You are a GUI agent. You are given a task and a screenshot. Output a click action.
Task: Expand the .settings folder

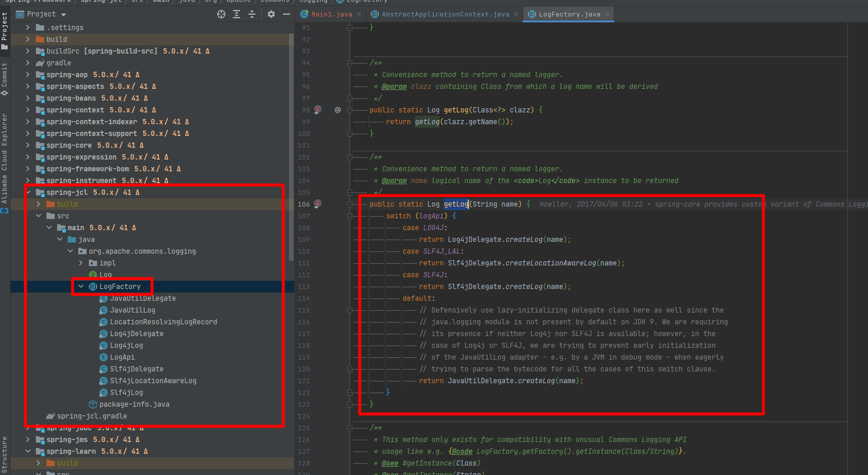[x=28, y=28]
